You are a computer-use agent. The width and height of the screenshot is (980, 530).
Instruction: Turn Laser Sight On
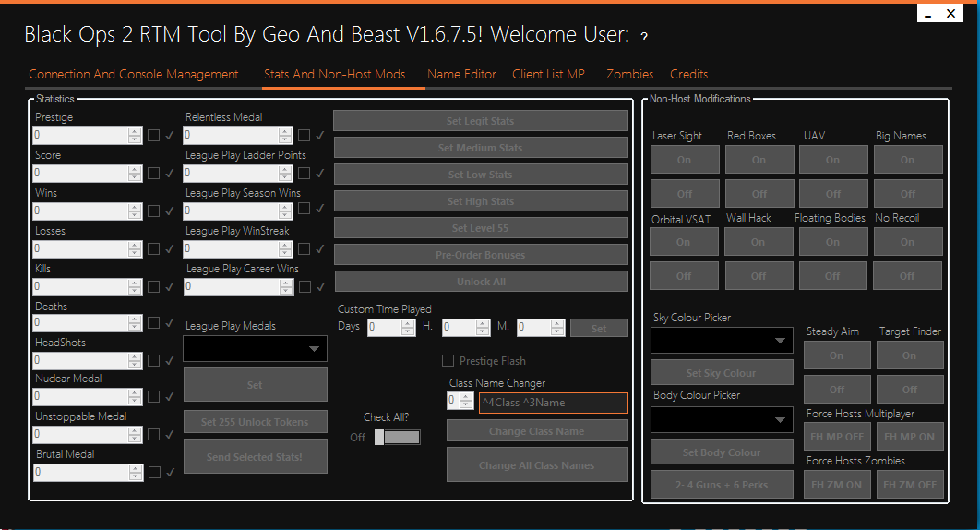pyautogui.click(x=685, y=160)
